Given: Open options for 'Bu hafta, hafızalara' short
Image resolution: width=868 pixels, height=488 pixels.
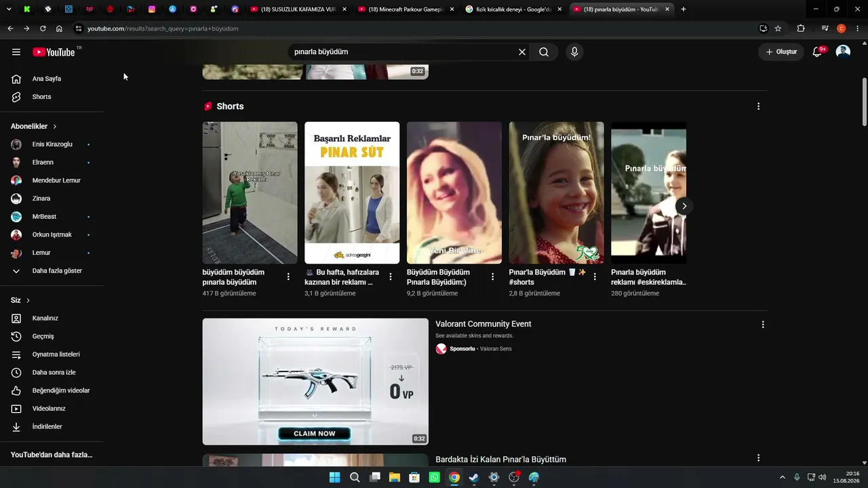Looking at the screenshot, I should pos(390,277).
